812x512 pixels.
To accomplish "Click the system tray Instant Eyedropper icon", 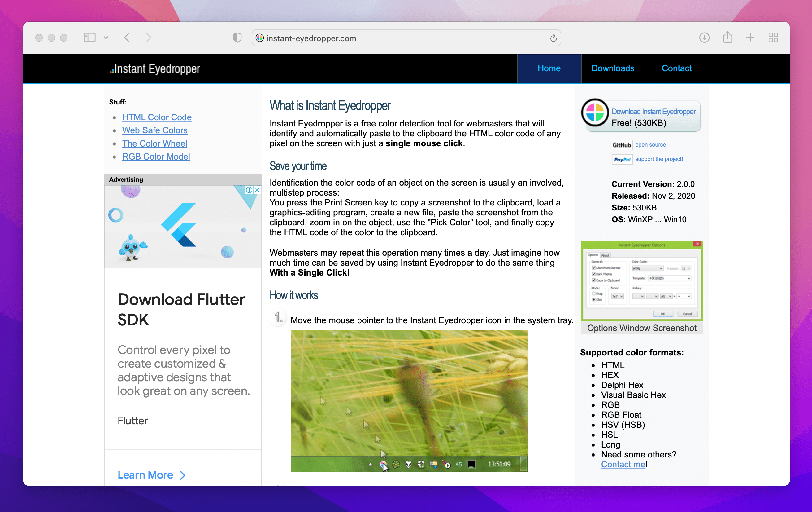I will [x=383, y=464].
